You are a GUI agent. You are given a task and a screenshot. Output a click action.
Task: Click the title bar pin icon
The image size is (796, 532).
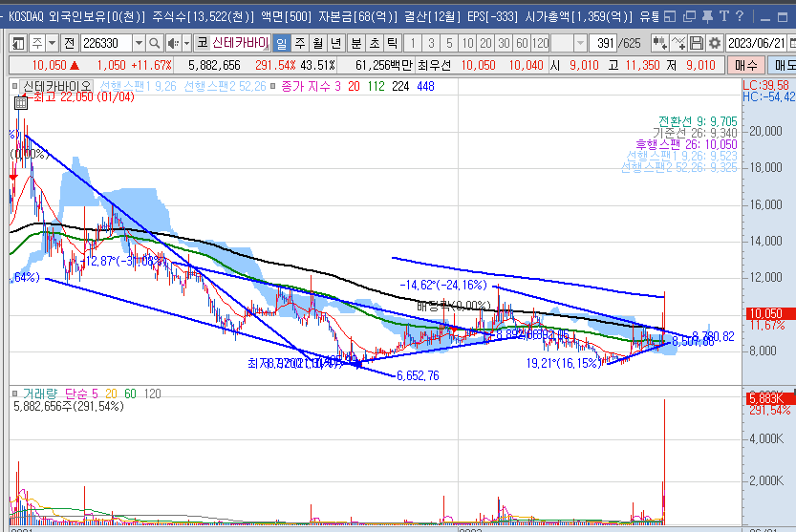tap(707, 17)
